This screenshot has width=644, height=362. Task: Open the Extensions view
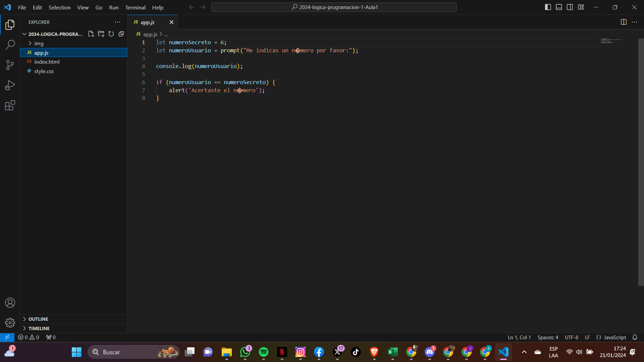pos(10,106)
